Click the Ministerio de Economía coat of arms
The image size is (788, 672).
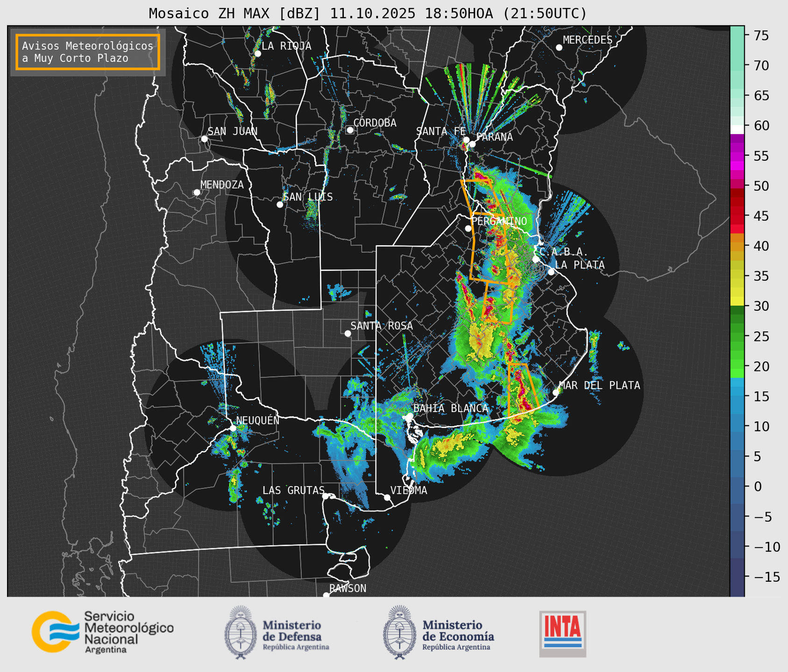[x=398, y=632]
